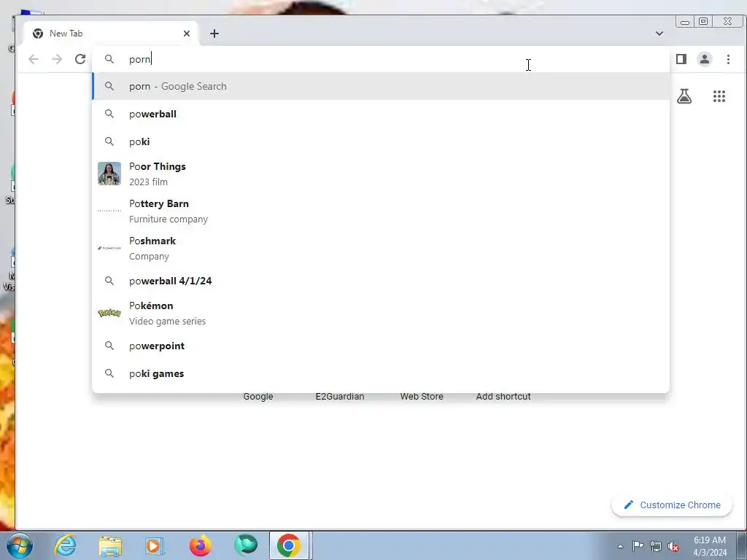Open the Chrome profile avatar
Image resolution: width=747 pixels, height=560 pixels.
[x=705, y=59]
